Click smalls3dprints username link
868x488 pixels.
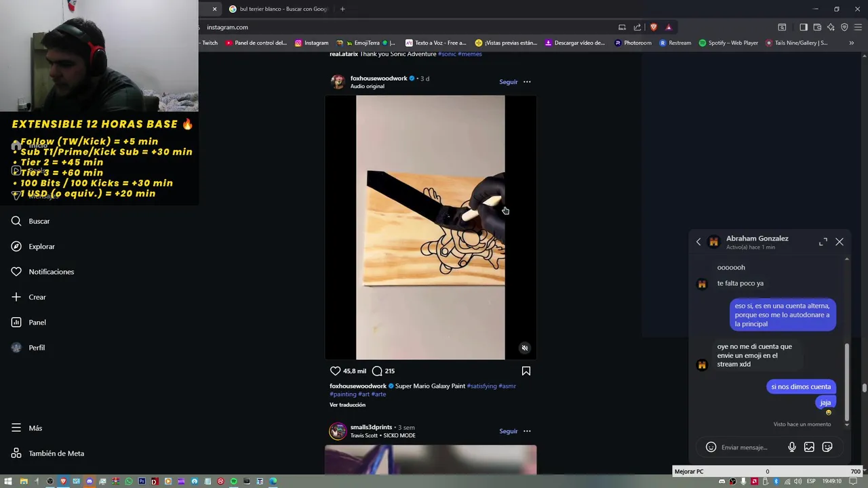(371, 427)
